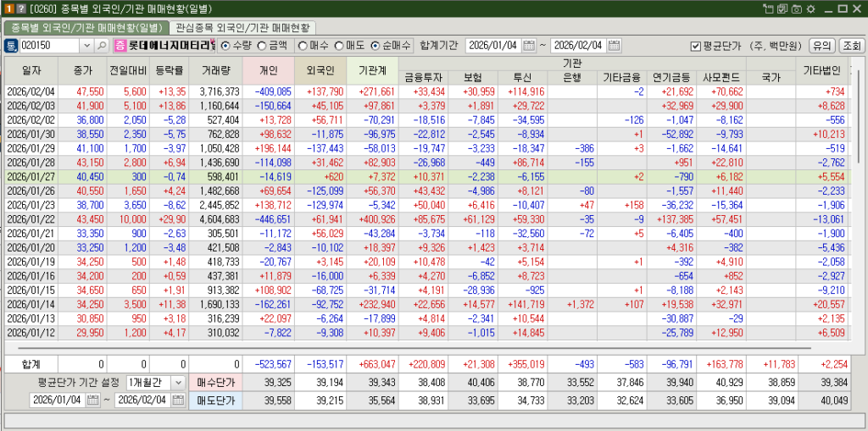
Task: Switch to 관심종목 외국인/기관 매매현황 tab
Action: 242,27
